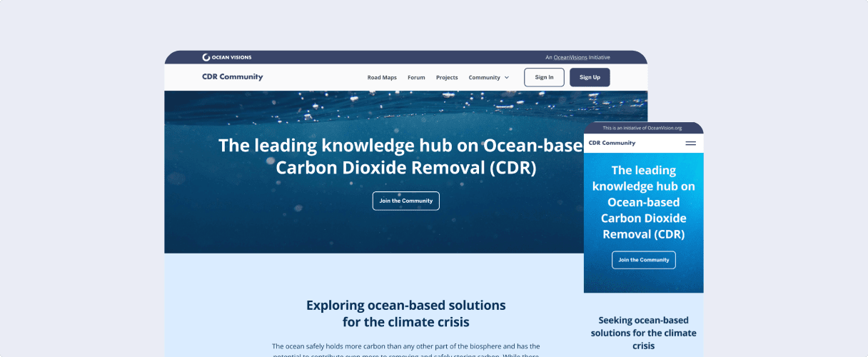
Task: Click the OCEAN VISIONS wordmark text
Action: (231, 57)
